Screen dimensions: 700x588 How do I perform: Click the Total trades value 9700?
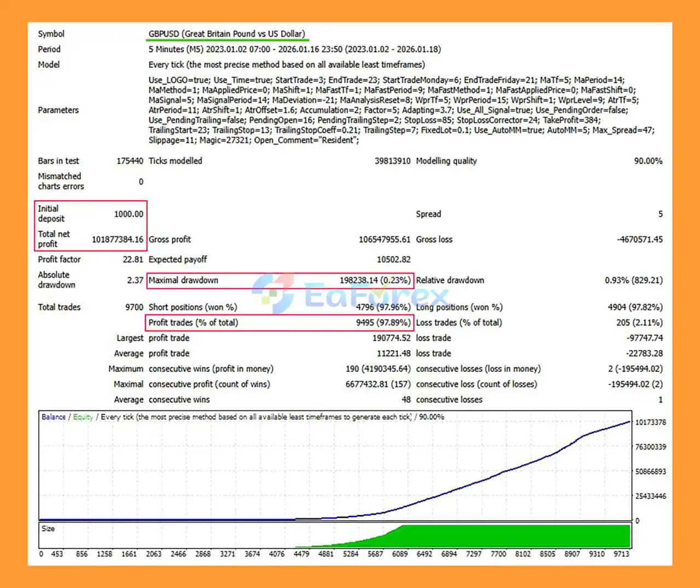pyautogui.click(x=134, y=307)
